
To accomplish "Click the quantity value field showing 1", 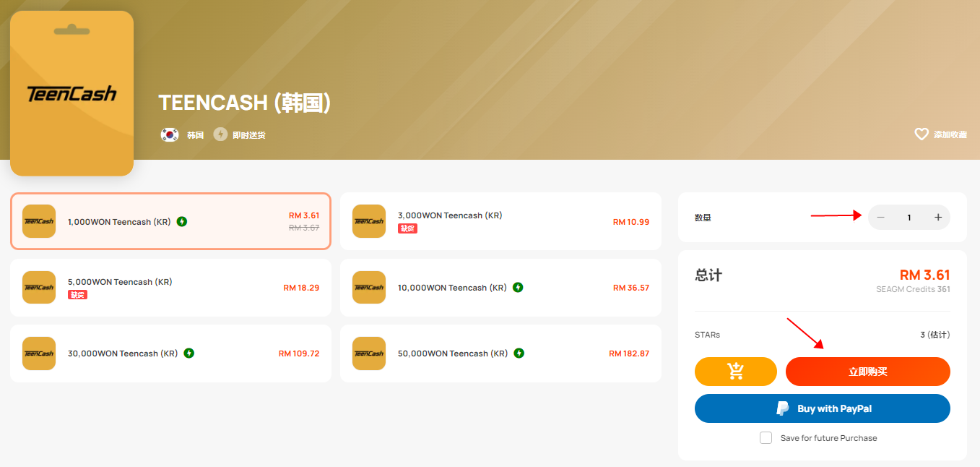I will pos(909,218).
